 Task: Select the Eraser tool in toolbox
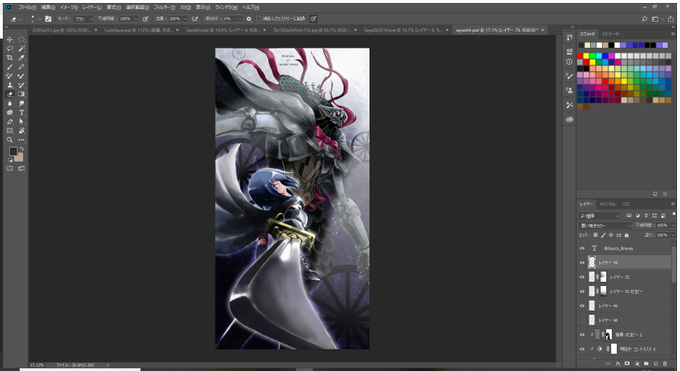[x=10, y=94]
